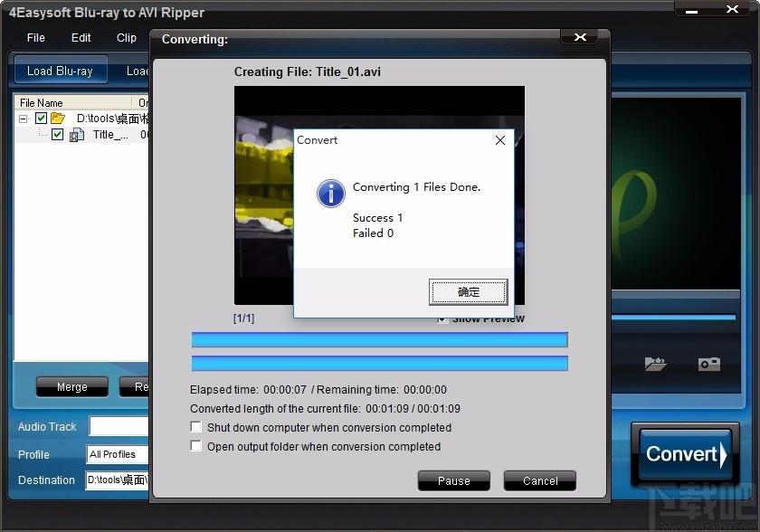Click the 'Success 1' text
760x532 pixels.
377,217
